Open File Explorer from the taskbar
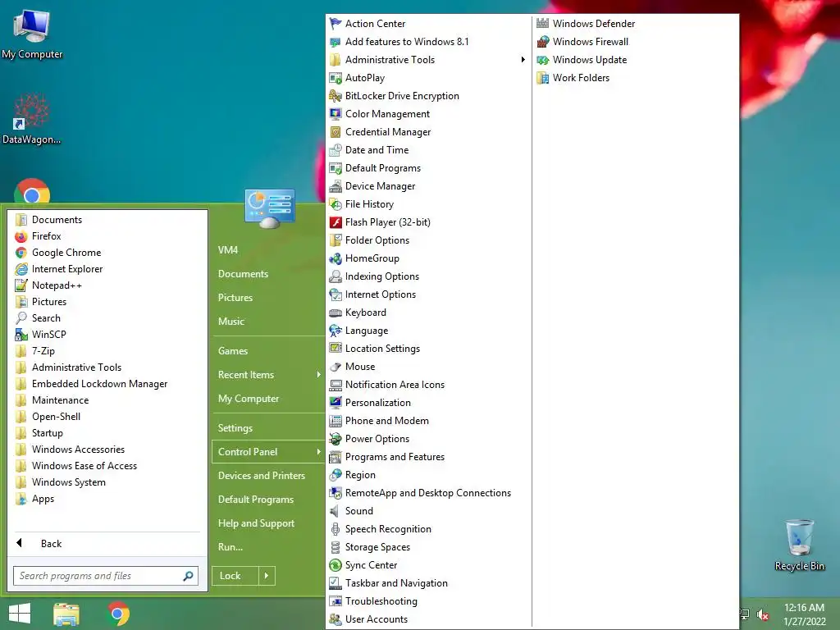The width and height of the screenshot is (840, 630). tap(66, 614)
